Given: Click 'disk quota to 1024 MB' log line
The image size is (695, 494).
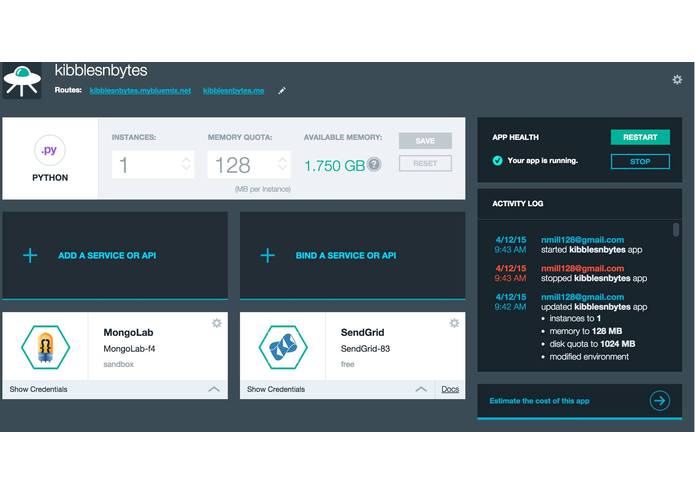Looking at the screenshot, I should coord(592,344).
